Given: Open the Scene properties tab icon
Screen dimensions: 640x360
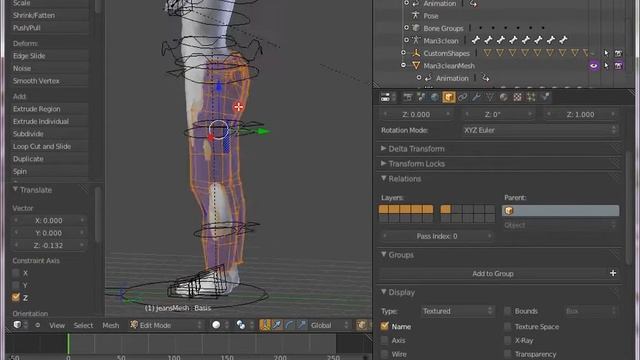Looking at the screenshot, I should click(421, 97).
